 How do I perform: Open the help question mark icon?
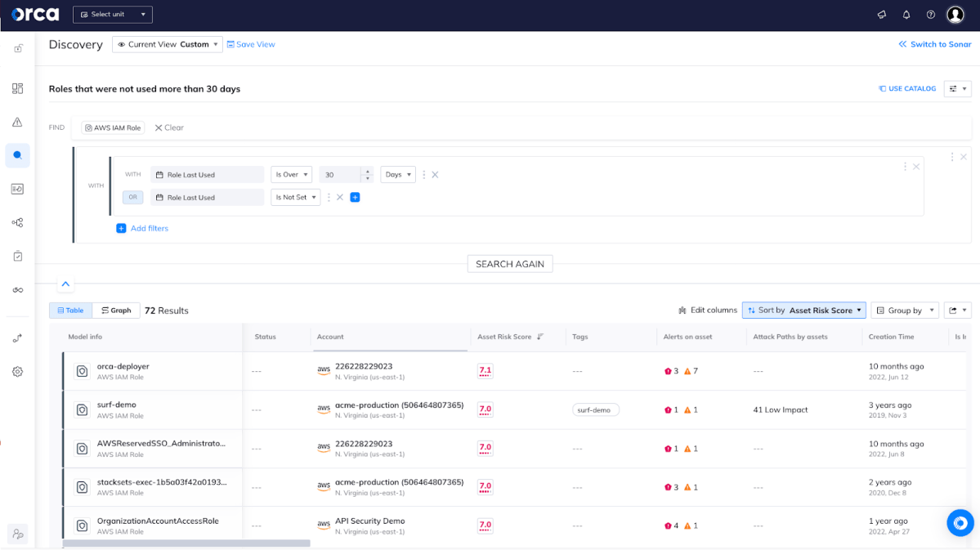coord(931,15)
